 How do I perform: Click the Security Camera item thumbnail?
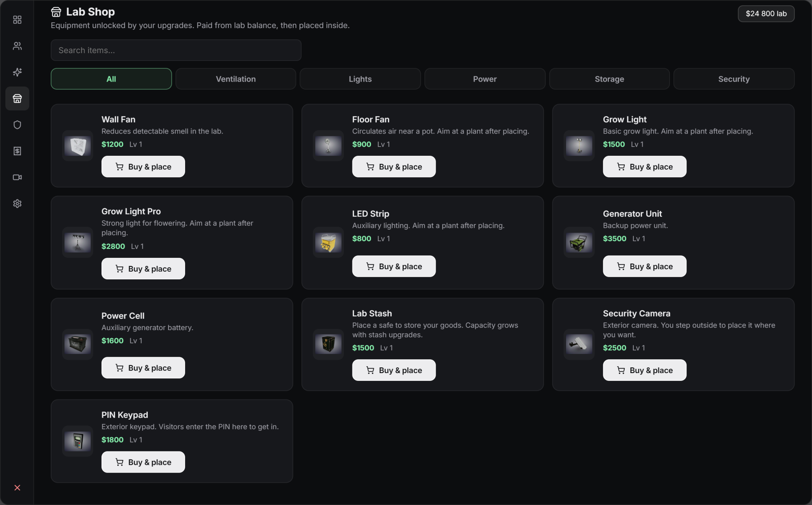pyautogui.click(x=579, y=344)
